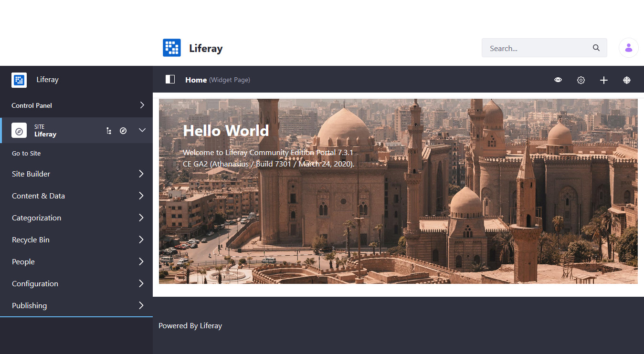
Task: Open the page tree icon
Action: [x=109, y=131]
